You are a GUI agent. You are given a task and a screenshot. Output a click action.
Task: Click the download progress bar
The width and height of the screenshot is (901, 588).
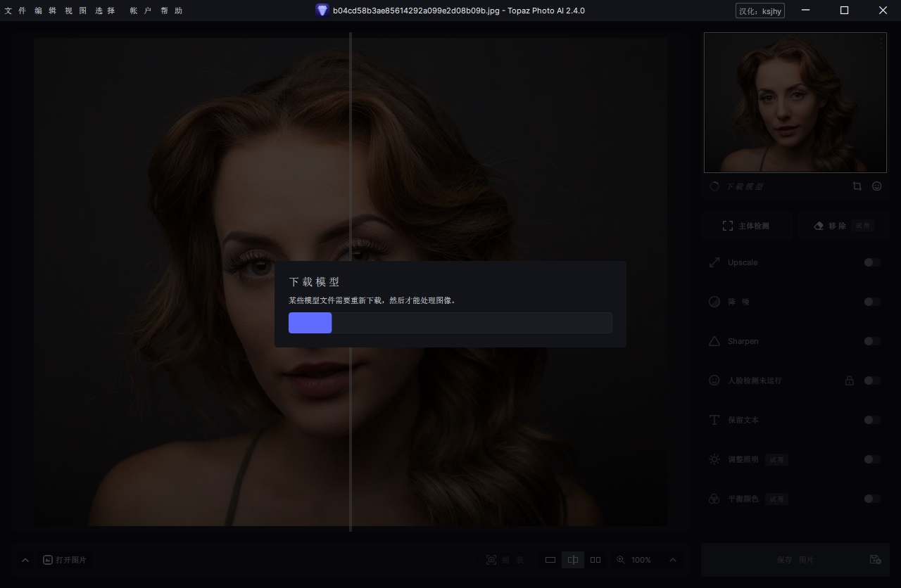point(450,323)
